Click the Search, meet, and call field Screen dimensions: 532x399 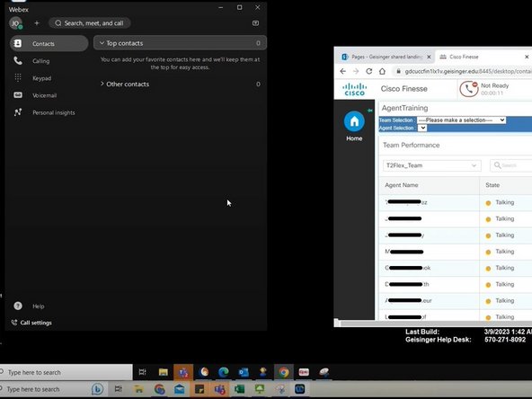click(x=90, y=23)
